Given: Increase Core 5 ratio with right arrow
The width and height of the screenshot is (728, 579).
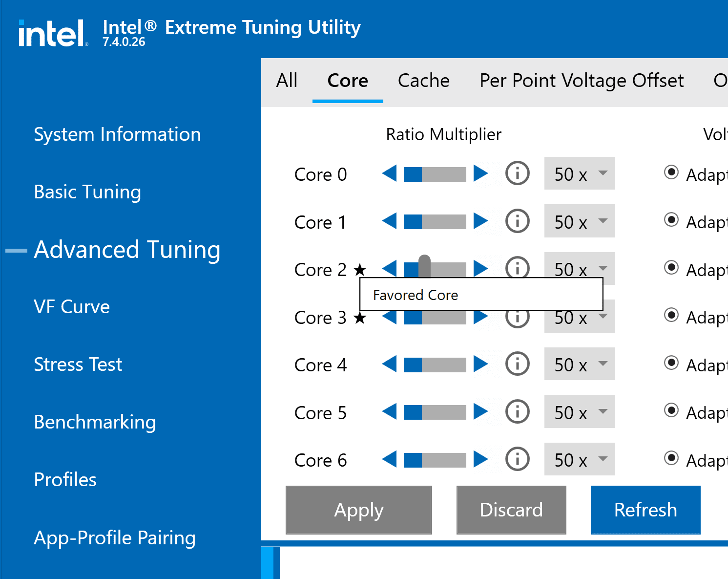Looking at the screenshot, I should pos(481,412).
